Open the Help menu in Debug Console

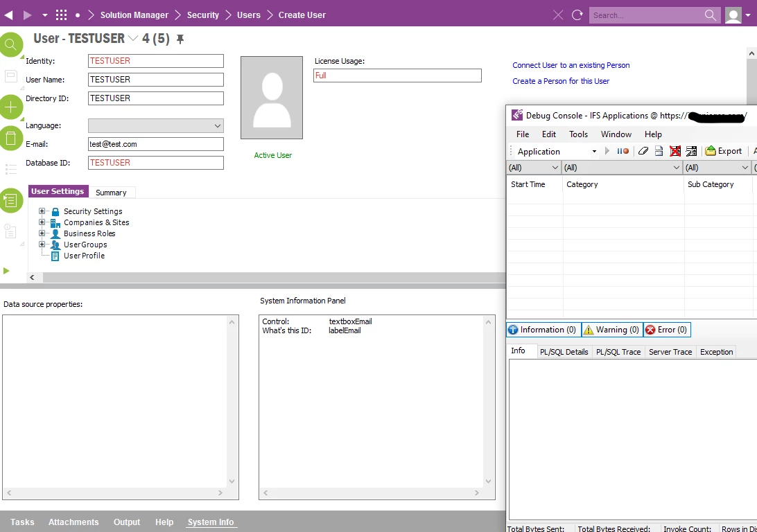tap(653, 134)
